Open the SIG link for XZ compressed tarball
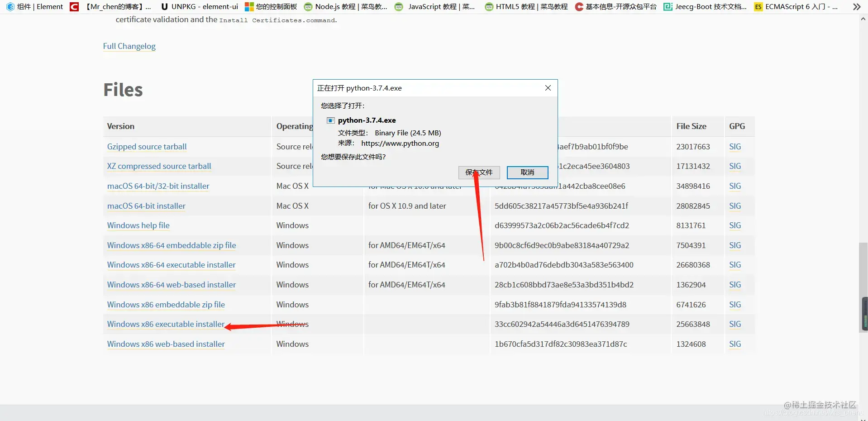Screen dimensions: 868x421 735,166
